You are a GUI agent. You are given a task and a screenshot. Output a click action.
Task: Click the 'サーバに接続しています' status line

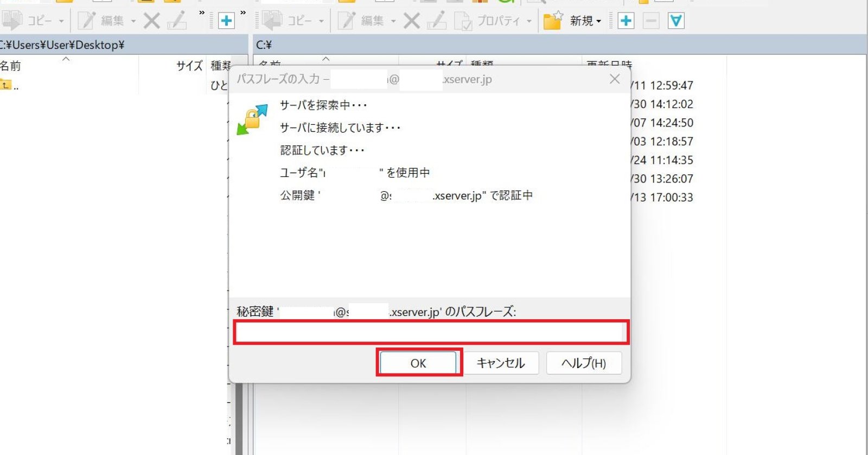click(340, 128)
